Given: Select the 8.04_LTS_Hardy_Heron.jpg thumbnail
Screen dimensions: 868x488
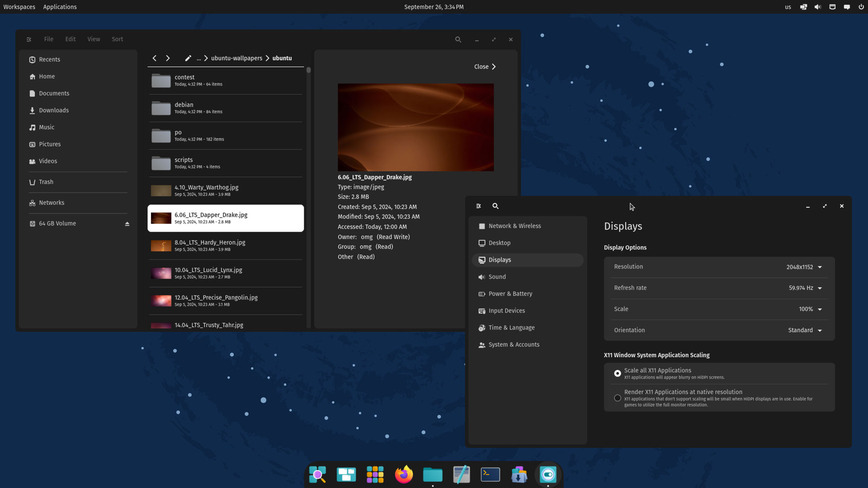Looking at the screenshot, I should click(161, 246).
